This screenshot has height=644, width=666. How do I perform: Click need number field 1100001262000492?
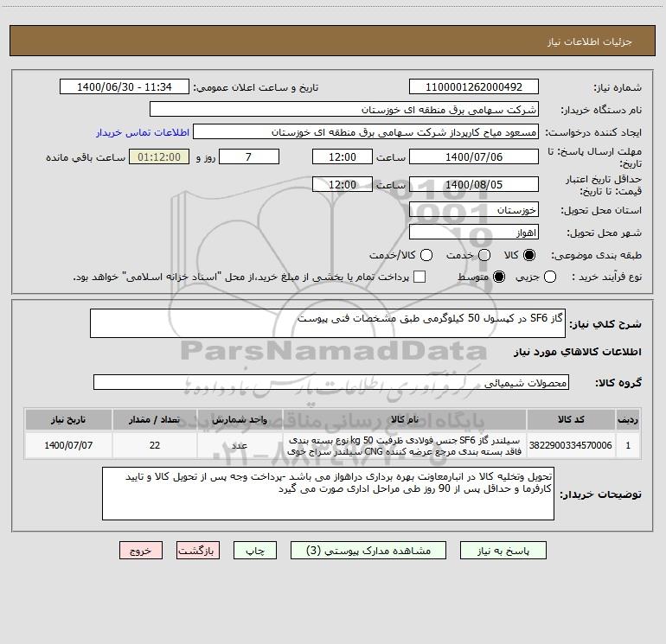pos(474,86)
